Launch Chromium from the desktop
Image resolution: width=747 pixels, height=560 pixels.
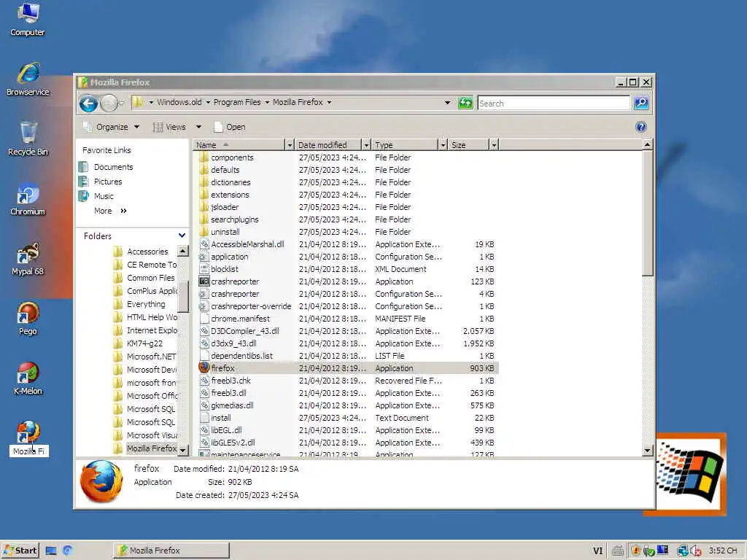point(28,199)
